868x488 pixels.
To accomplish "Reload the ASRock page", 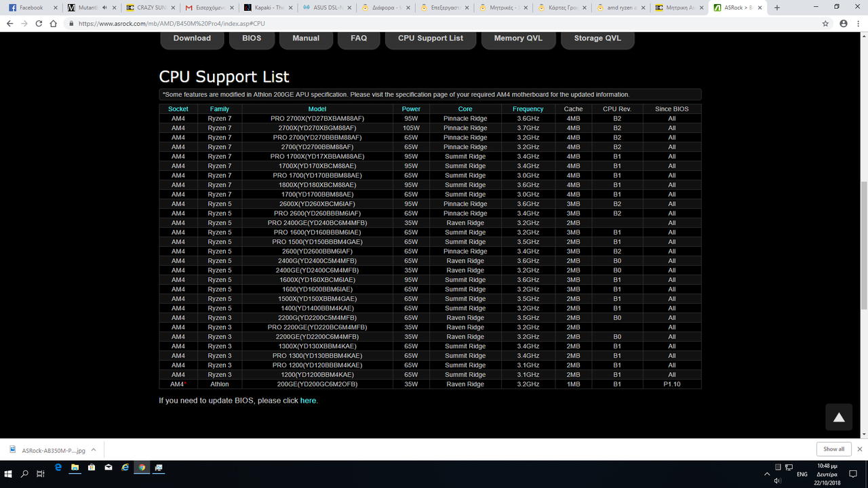I will click(x=39, y=23).
